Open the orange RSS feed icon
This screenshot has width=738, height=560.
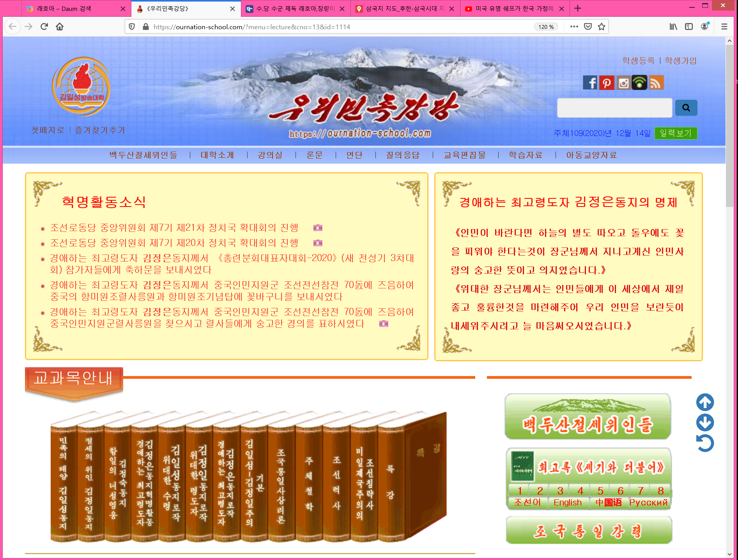point(656,83)
